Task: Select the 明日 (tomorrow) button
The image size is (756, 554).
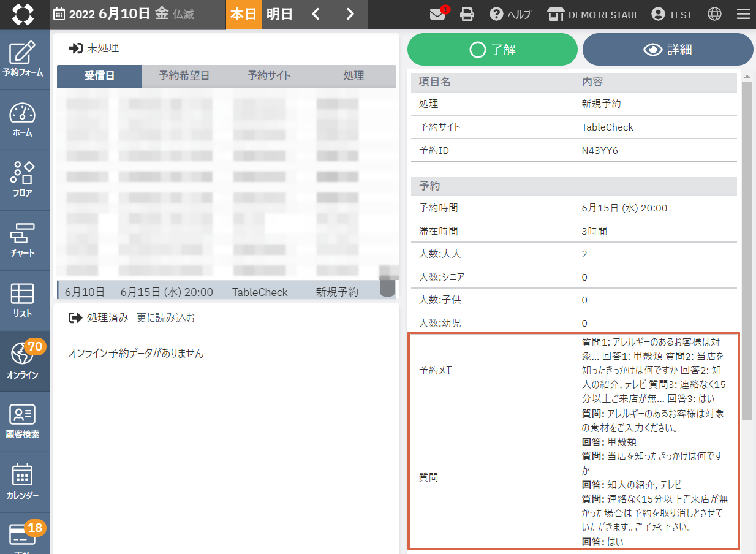Action: point(279,15)
